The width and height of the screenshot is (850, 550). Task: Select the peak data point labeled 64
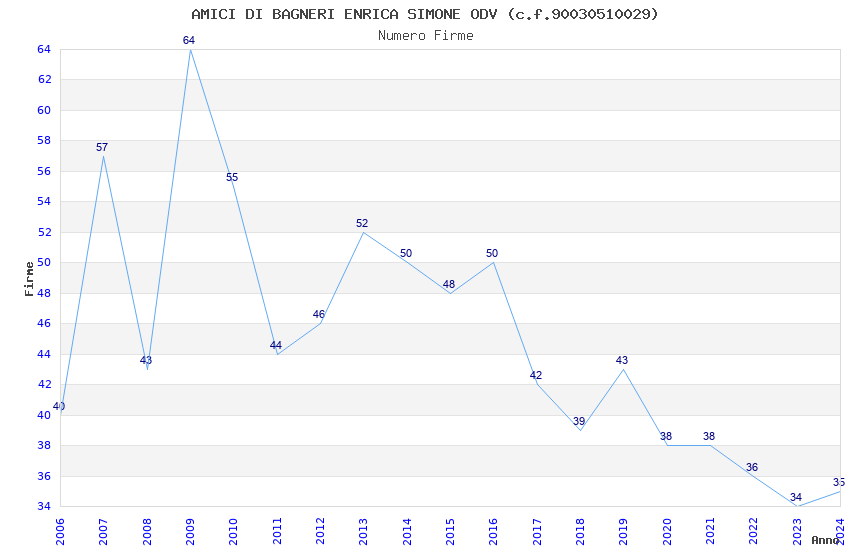tap(190, 49)
